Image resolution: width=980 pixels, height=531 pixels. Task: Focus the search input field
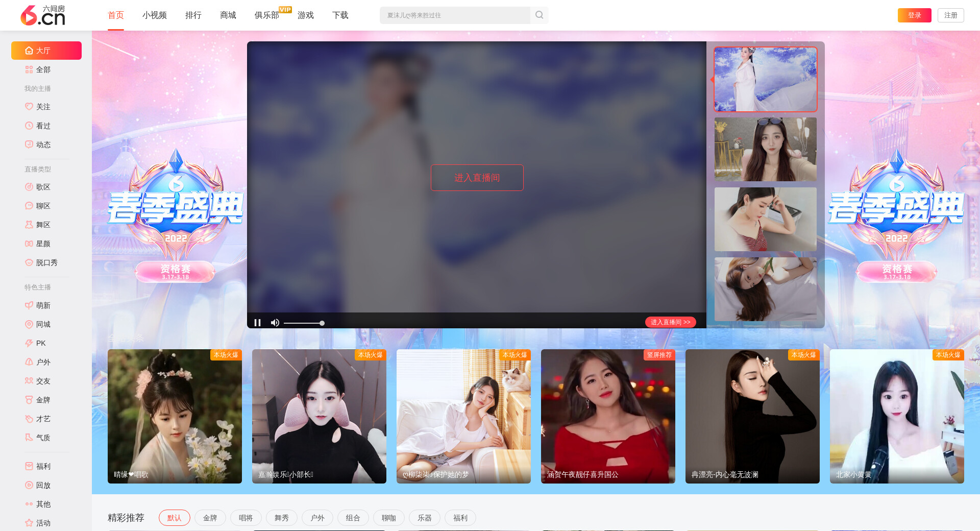[x=455, y=15]
